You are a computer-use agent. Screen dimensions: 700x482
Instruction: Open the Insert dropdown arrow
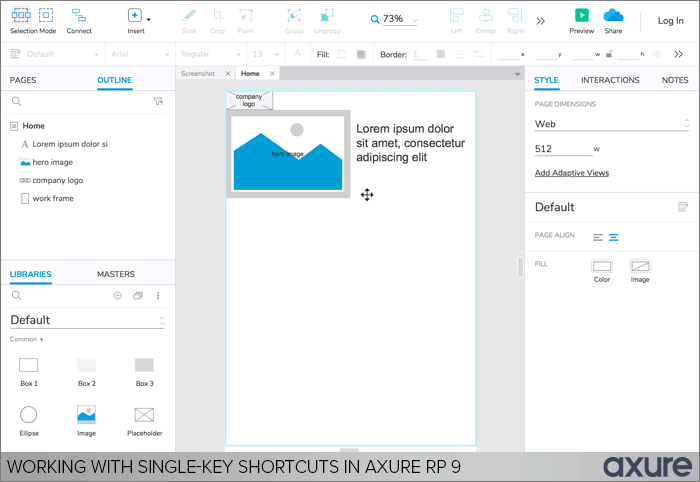coord(149,20)
